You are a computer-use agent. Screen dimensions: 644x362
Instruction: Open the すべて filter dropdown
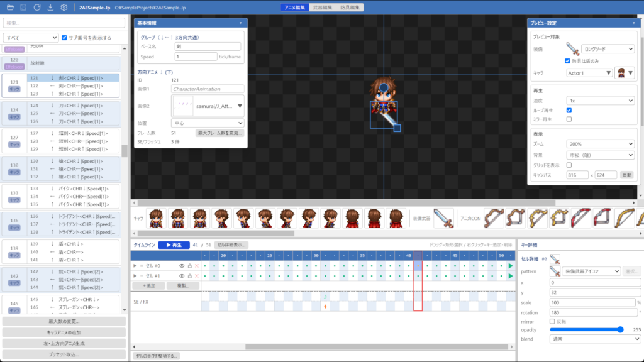[x=31, y=38]
